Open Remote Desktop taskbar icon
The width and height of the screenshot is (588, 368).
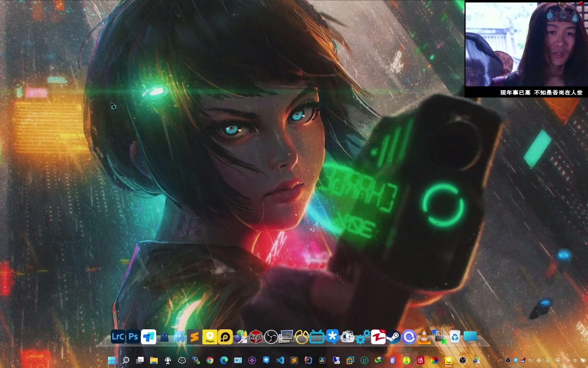pos(337,361)
